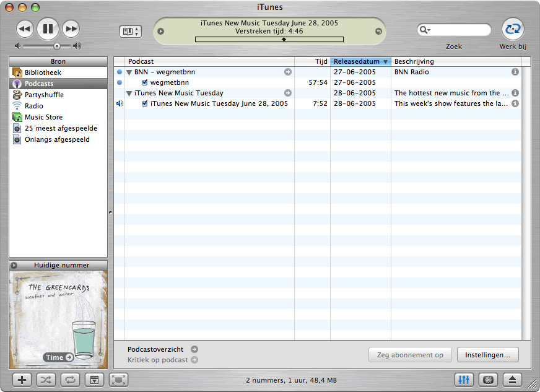The width and height of the screenshot is (540, 392).
Task: Sort by the Podcast column header
Action: coord(209,61)
